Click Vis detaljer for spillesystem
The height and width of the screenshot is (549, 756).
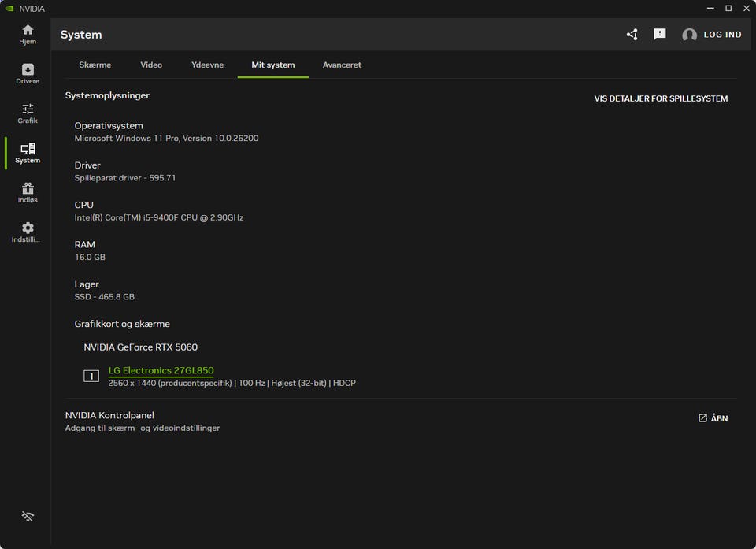pyautogui.click(x=661, y=99)
